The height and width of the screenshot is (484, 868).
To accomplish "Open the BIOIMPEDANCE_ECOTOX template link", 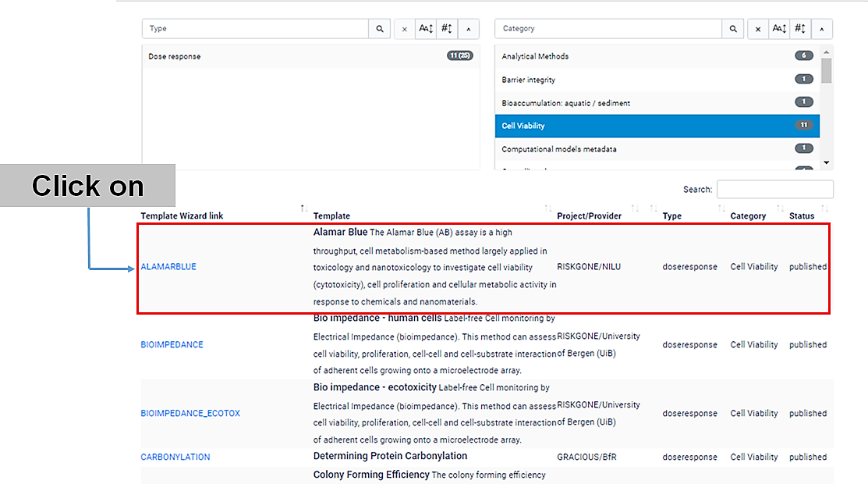I will 190,414.
